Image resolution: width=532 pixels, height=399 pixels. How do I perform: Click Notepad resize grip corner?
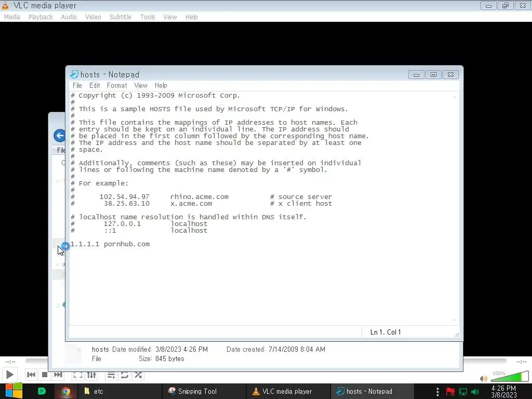(x=457, y=335)
